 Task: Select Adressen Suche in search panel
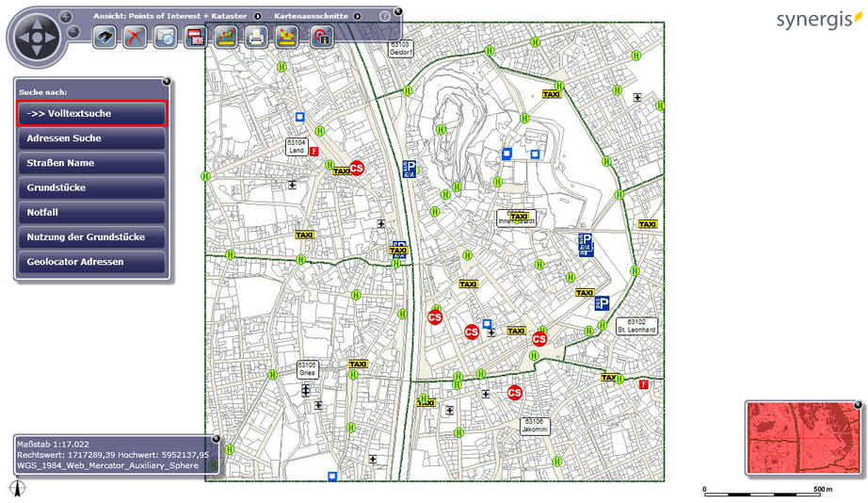[x=91, y=138]
